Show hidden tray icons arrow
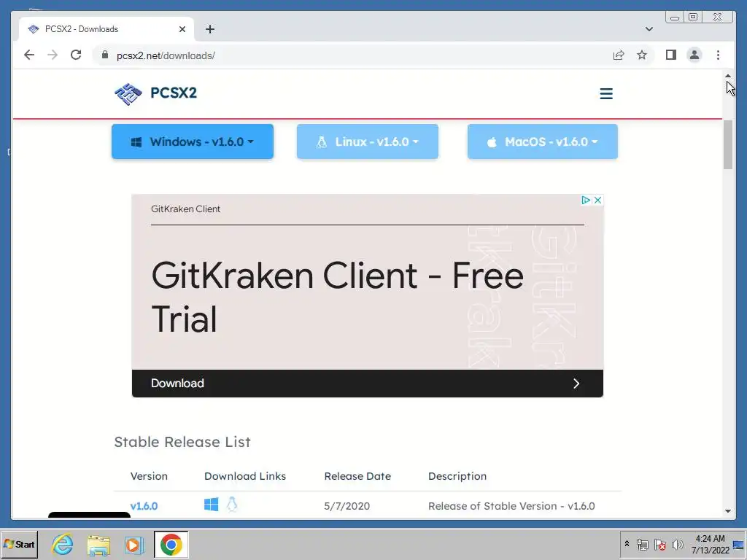This screenshot has width=747, height=560. 627,544
